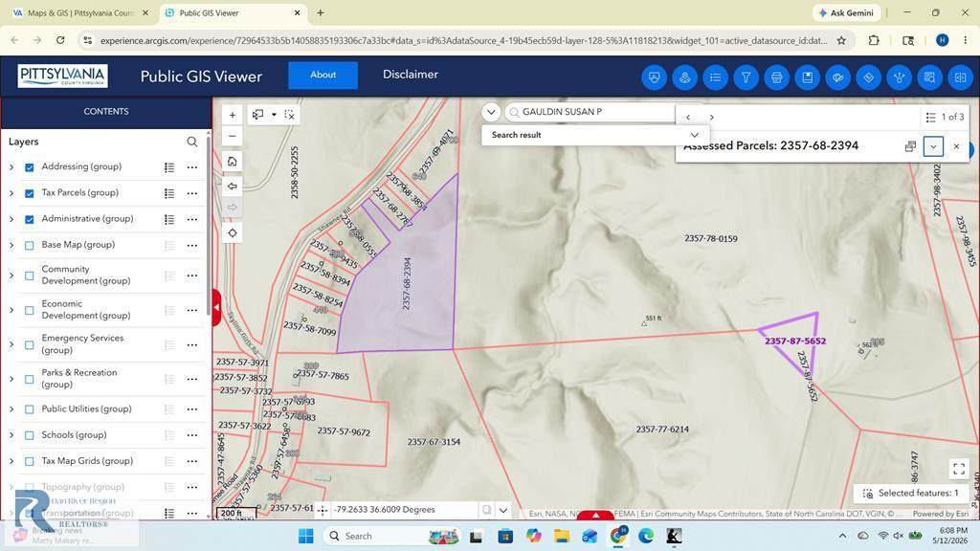The width and height of the screenshot is (980, 551).
Task: Open the Disclaimer tab
Action: (x=411, y=75)
